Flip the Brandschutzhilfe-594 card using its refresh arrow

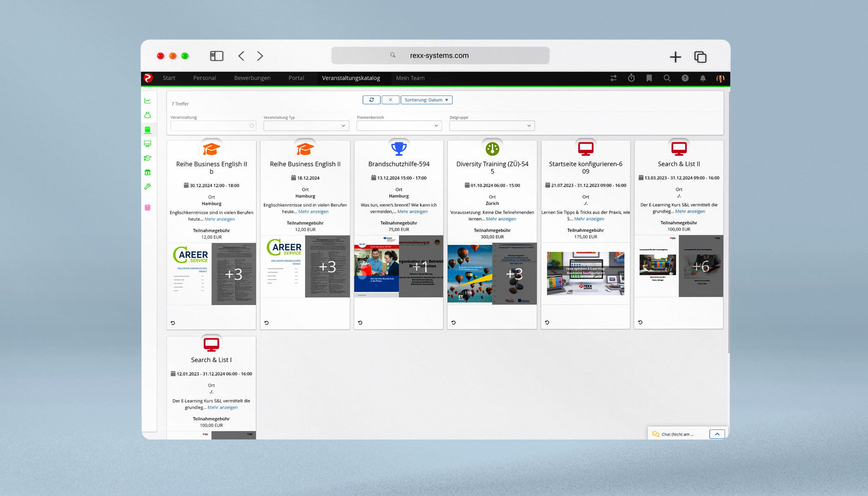tap(359, 322)
